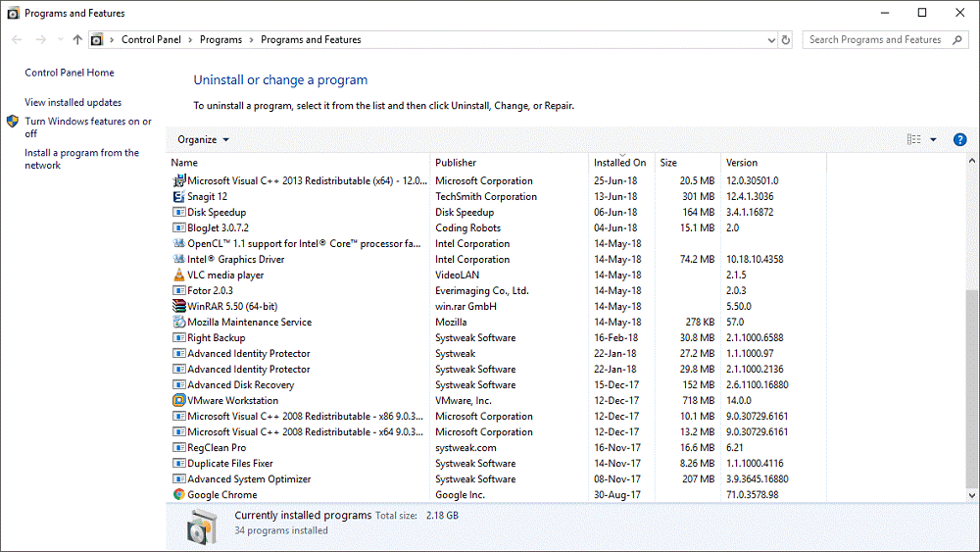Click the scrollbar down arrow
The height and width of the screenshot is (552, 980).
point(972,494)
